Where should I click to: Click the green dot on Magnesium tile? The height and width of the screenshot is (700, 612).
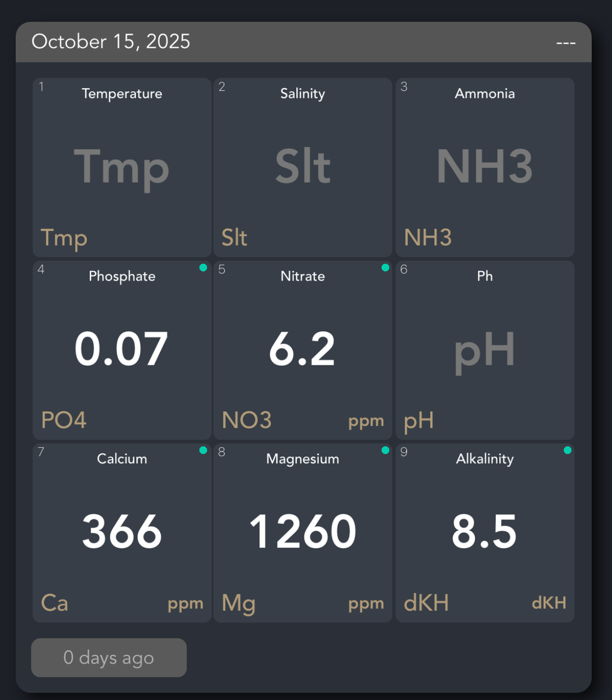[x=385, y=450]
